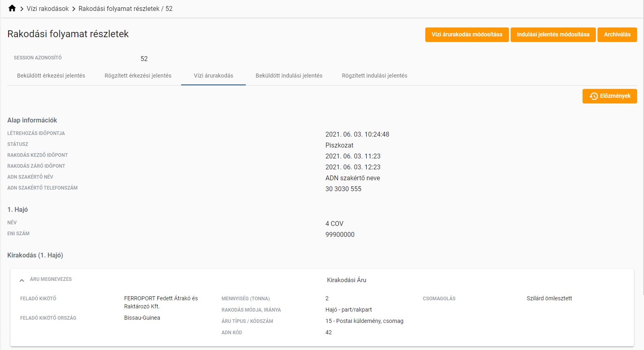644x350 pixels.
Task: Click the Piszkozat status value
Action: [339, 145]
